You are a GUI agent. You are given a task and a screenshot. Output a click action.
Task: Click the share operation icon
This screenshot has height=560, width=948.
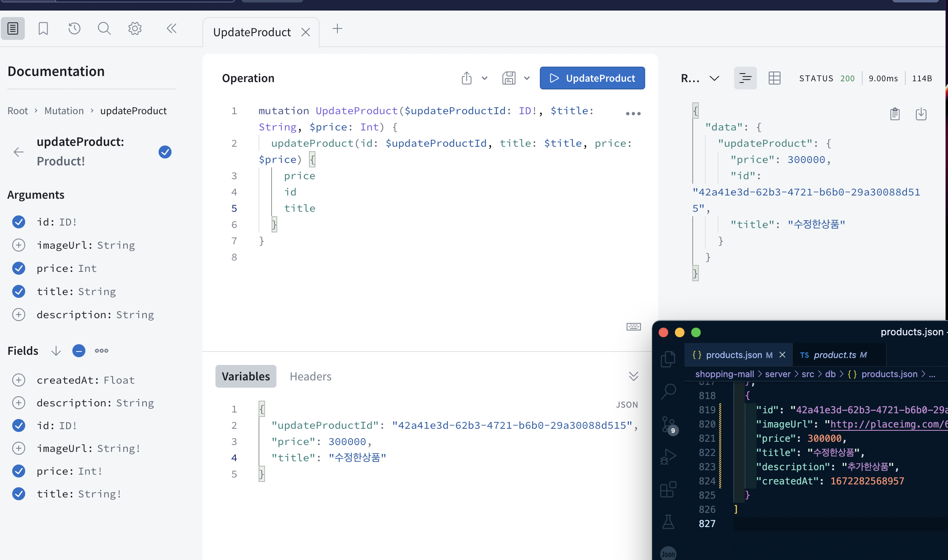click(x=467, y=78)
